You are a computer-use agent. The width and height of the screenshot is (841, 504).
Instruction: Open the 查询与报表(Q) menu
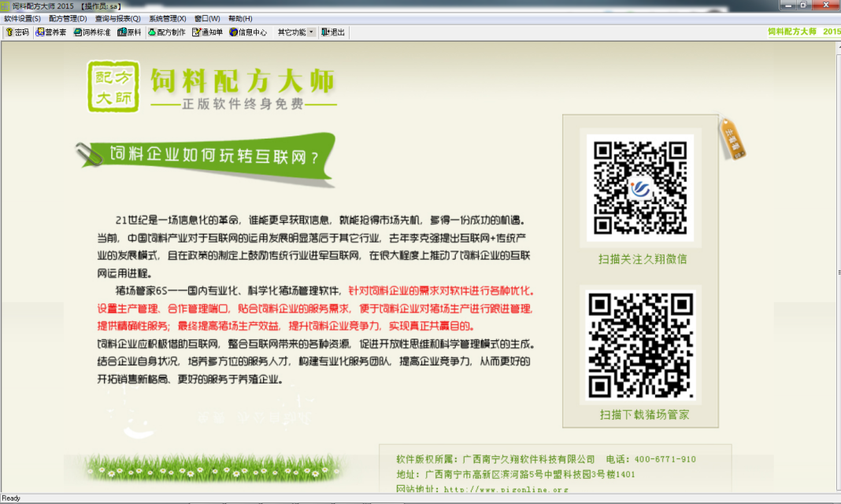point(117,18)
